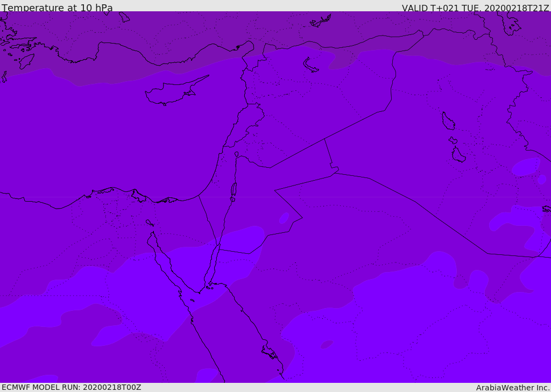
Task: Click the 'ArabiaWeather Inc.' credit text
Action: 513,388
